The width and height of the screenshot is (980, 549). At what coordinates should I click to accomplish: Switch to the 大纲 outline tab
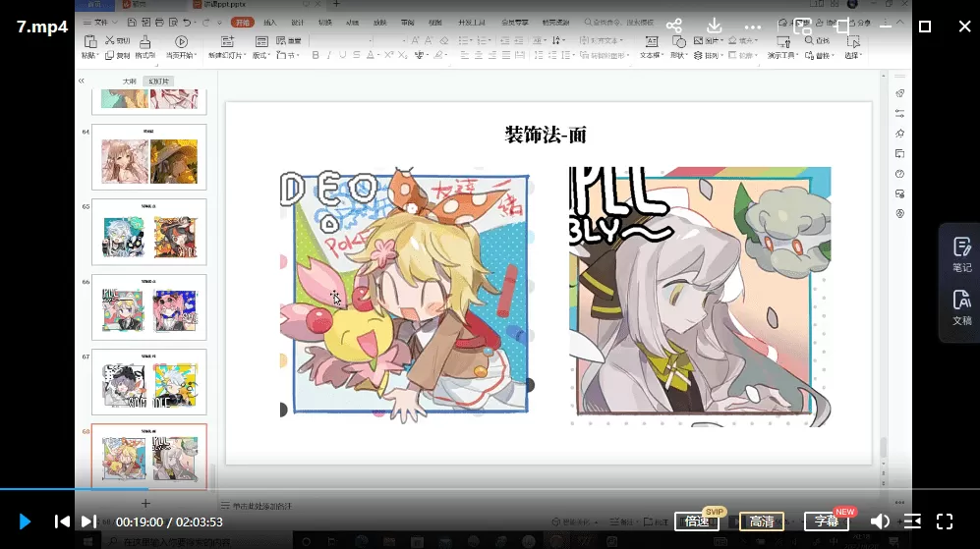coord(129,81)
